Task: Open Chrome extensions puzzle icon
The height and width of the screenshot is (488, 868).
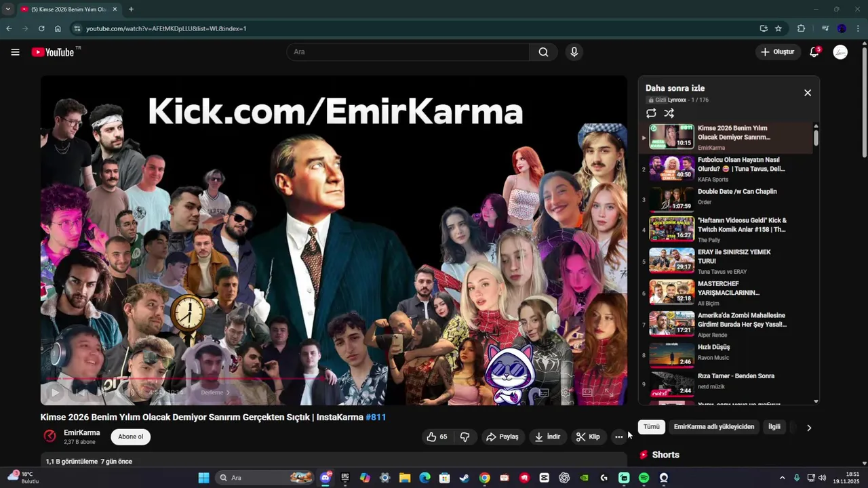Action: pos(801,28)
